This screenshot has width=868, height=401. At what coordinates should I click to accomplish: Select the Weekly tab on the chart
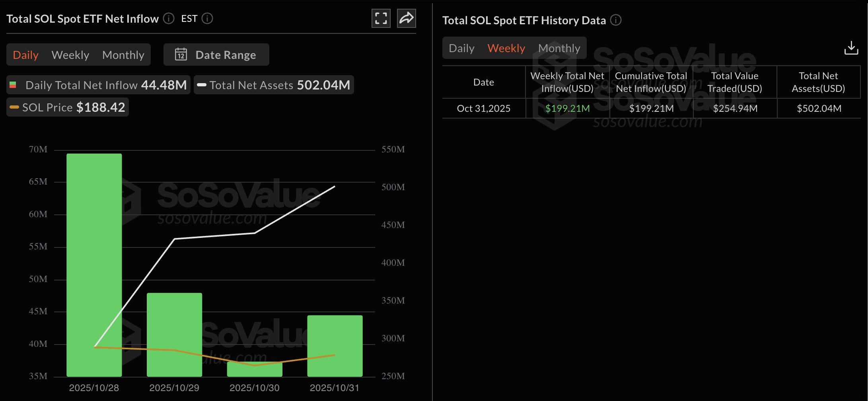(x=70, y=55)
